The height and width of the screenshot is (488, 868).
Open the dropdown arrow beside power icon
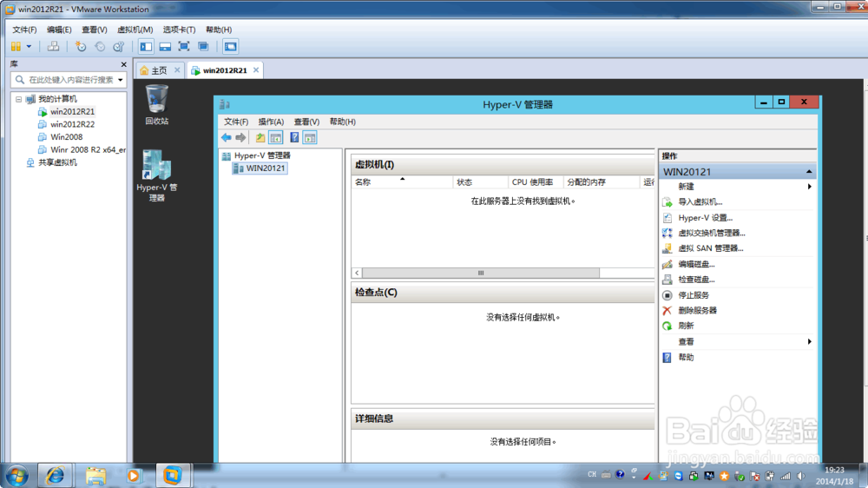pos(29,47)
